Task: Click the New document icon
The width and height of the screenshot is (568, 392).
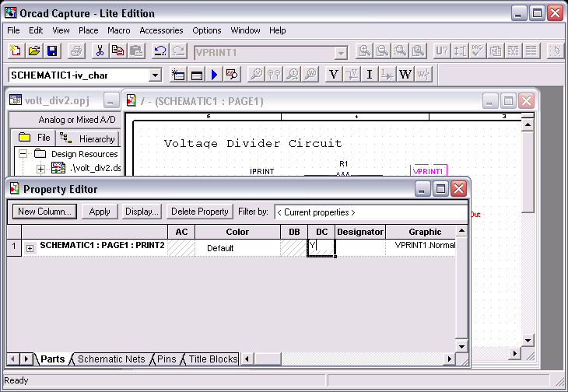Action: 16,51
